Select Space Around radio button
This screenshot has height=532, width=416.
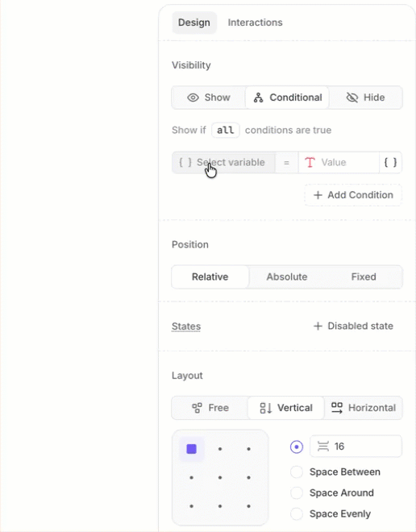(297, 493)
